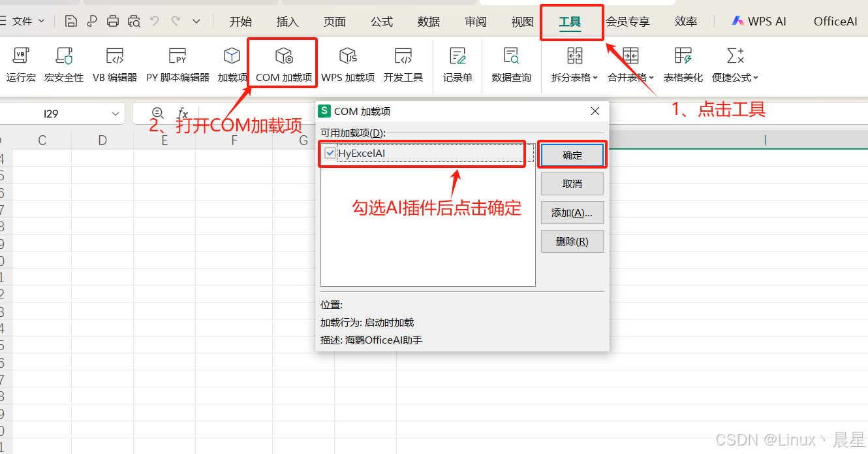The height and width of the screenshot is (454, 868).
Task: Open COM 加载项 from the ribbon
Action: point(284,65)
